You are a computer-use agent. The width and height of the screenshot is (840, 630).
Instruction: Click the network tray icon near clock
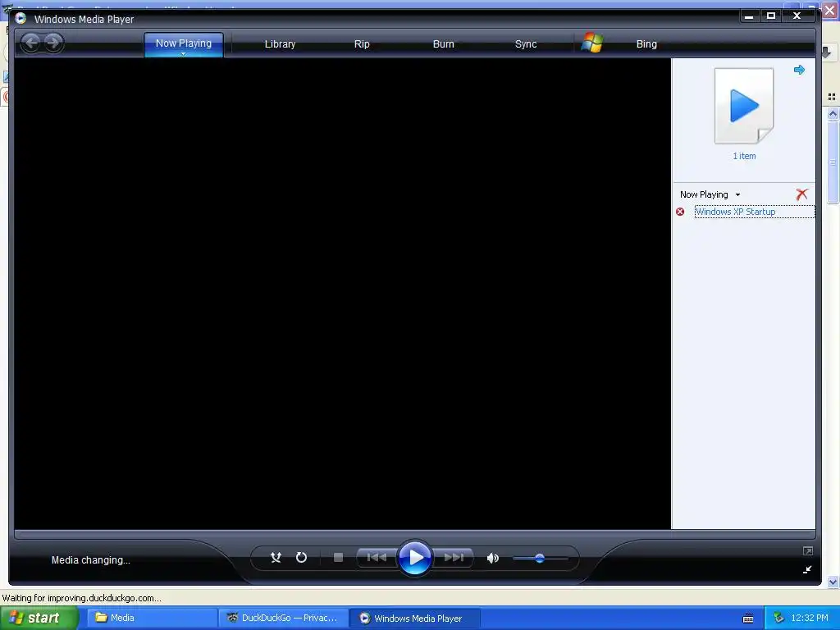pos(778,618)
